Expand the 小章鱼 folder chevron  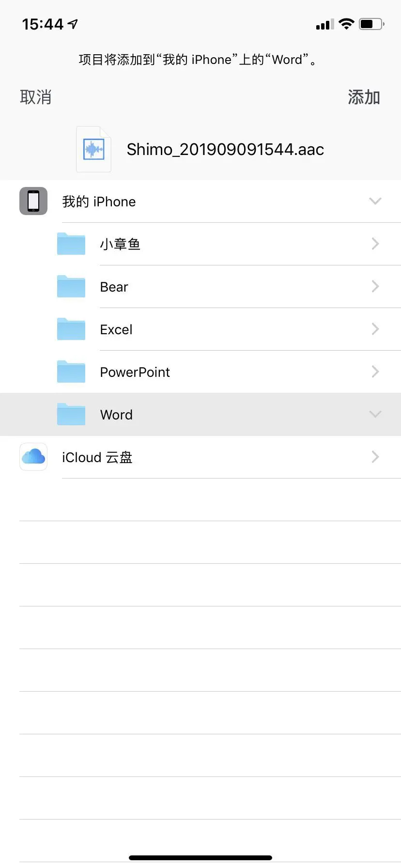click(375, 244)
